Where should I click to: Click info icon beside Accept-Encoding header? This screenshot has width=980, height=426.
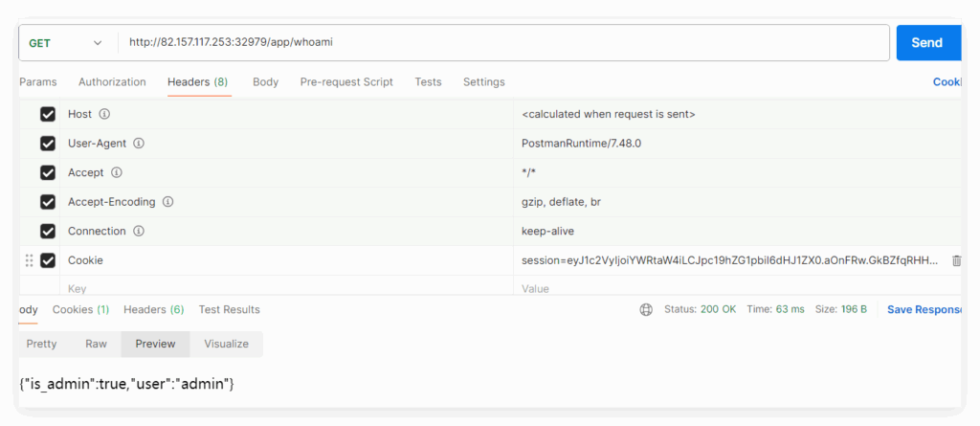(x=168, y=202)
